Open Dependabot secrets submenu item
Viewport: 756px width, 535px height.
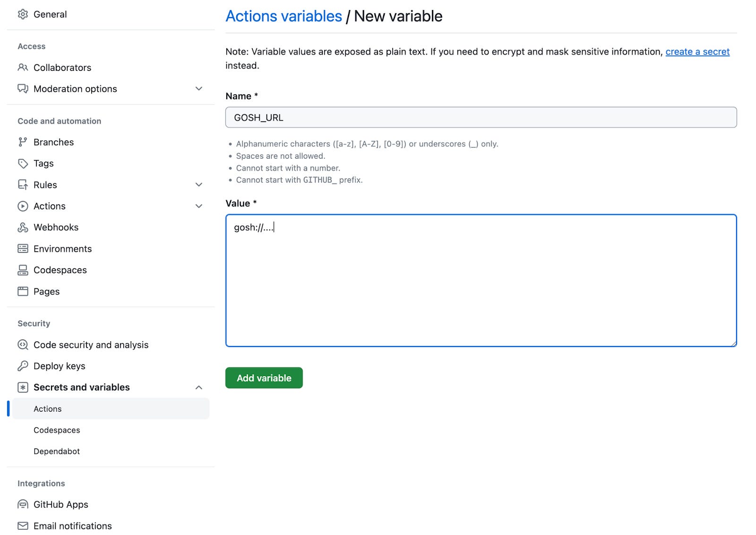(57, 451)
